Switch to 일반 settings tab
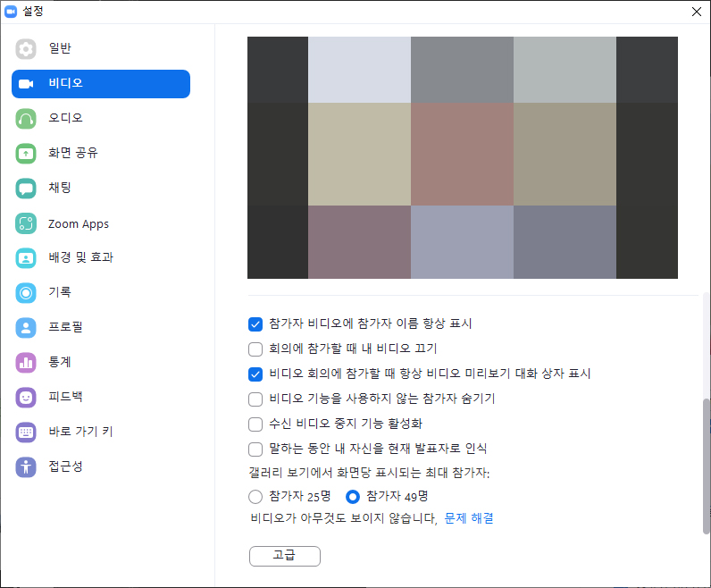 (101, 49)
